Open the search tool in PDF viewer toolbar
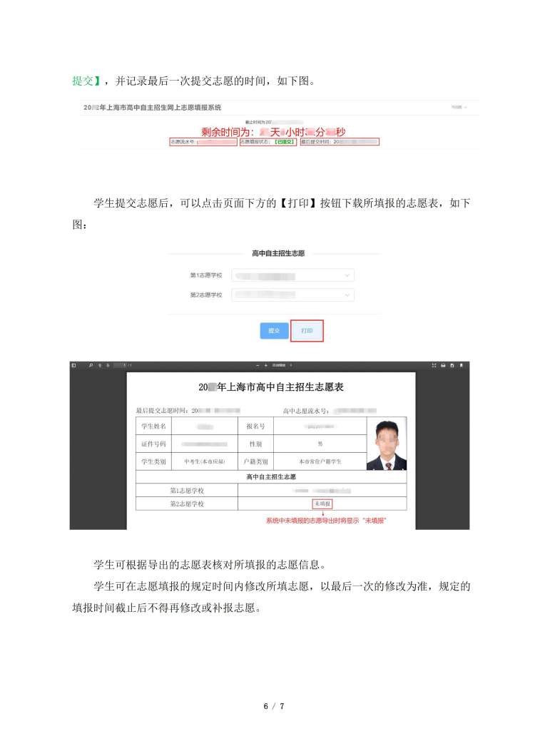535x756 pixels. point(91,365)
